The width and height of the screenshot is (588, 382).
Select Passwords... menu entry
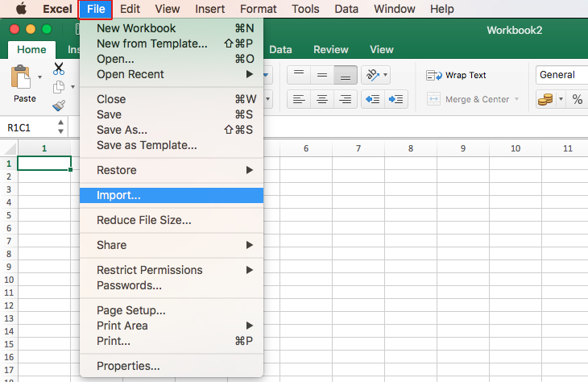172,285
